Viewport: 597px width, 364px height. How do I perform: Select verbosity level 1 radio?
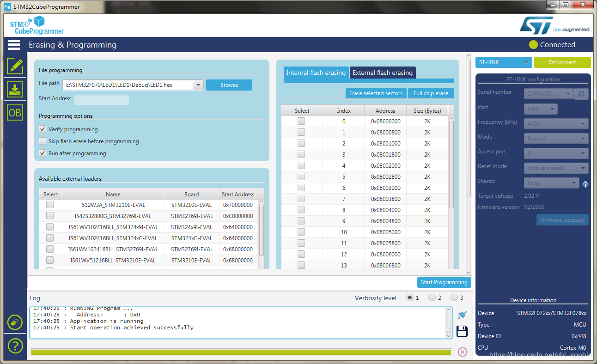click(409, 297)
